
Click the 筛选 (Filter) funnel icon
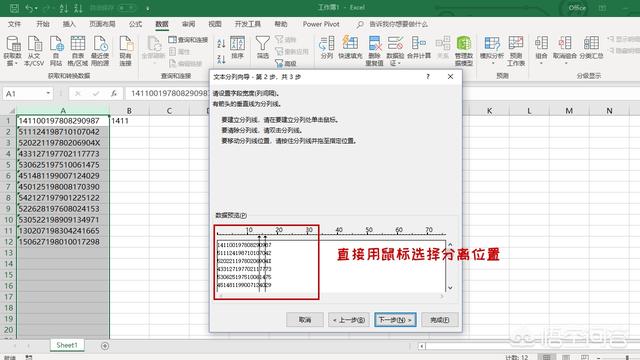262,48
